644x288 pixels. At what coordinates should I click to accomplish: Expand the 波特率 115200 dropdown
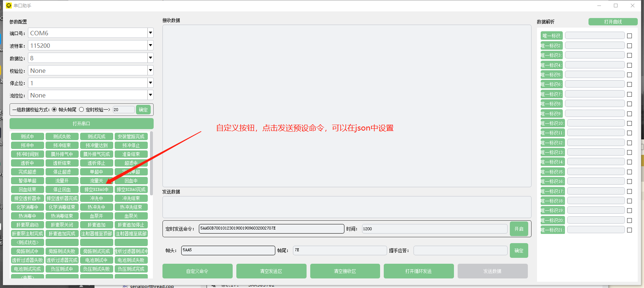pyautogui.click(x=150, y=46)
